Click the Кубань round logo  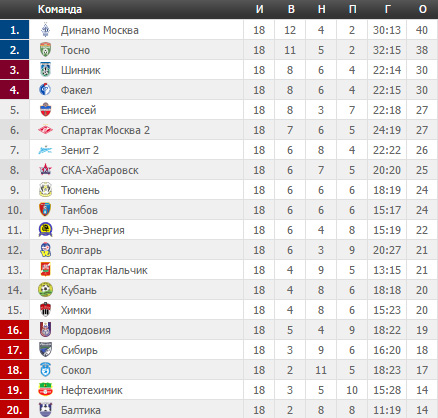pos(45,290)
